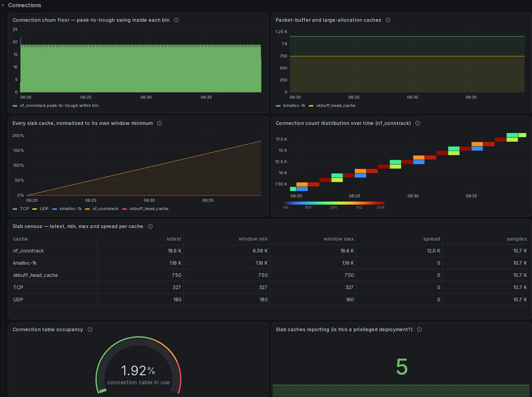Sort table by samples column header
Viewport: 532px width, 397px height.
[517, 239]
